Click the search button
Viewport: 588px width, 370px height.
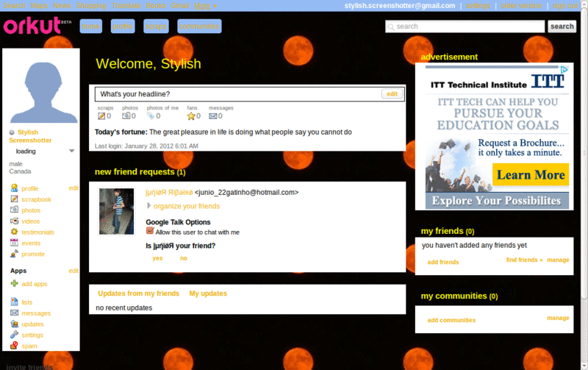(562, 26)
